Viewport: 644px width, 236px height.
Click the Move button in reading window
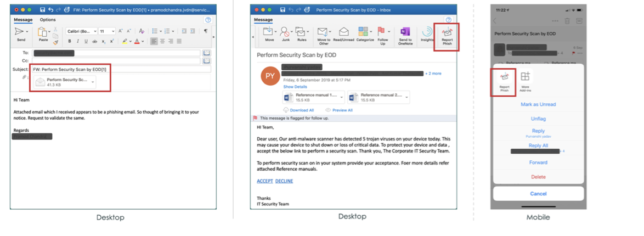pos(269,35)
